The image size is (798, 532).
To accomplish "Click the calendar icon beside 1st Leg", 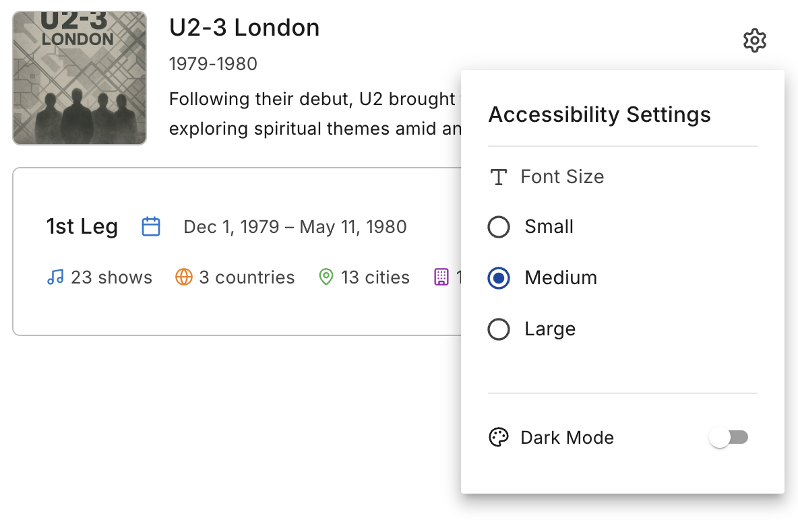I will point(151,226).
